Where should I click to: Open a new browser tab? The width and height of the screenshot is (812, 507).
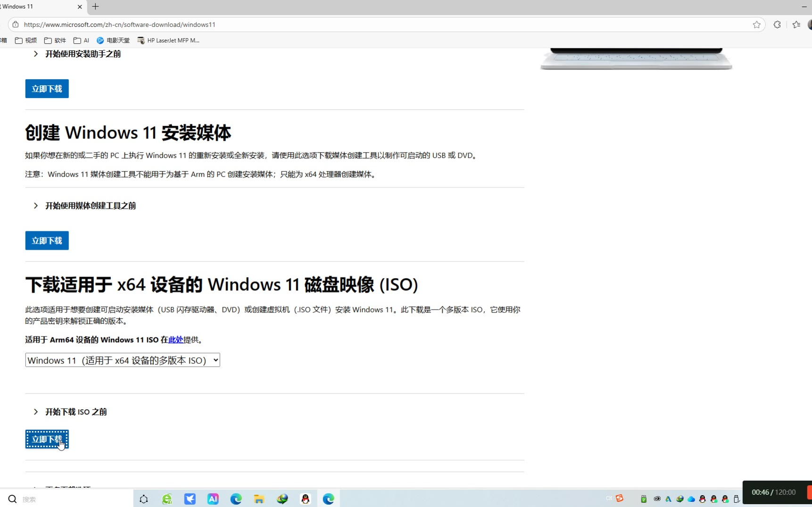point(95,7)
